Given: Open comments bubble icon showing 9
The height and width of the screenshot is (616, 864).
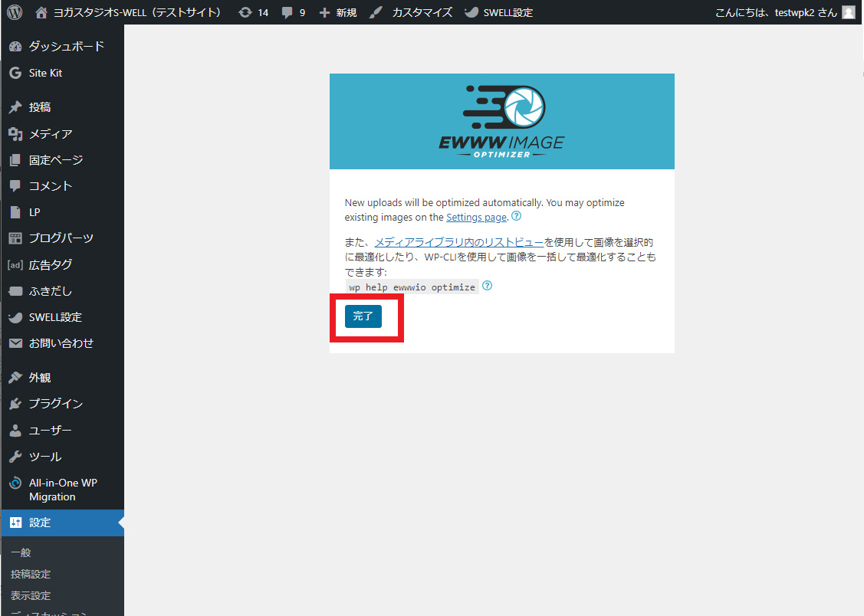Looking at the screenshot, I should pyautogui.click(x=287, y=13).
